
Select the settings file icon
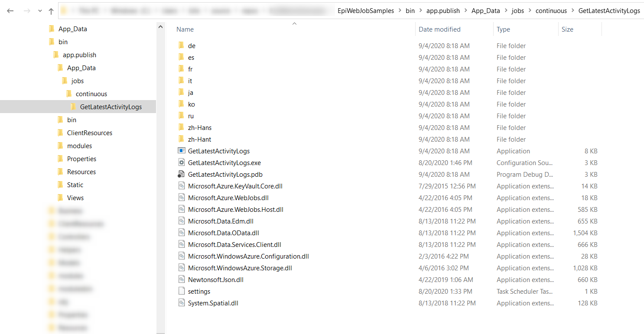pyautogui.click(x=181, y=291)
